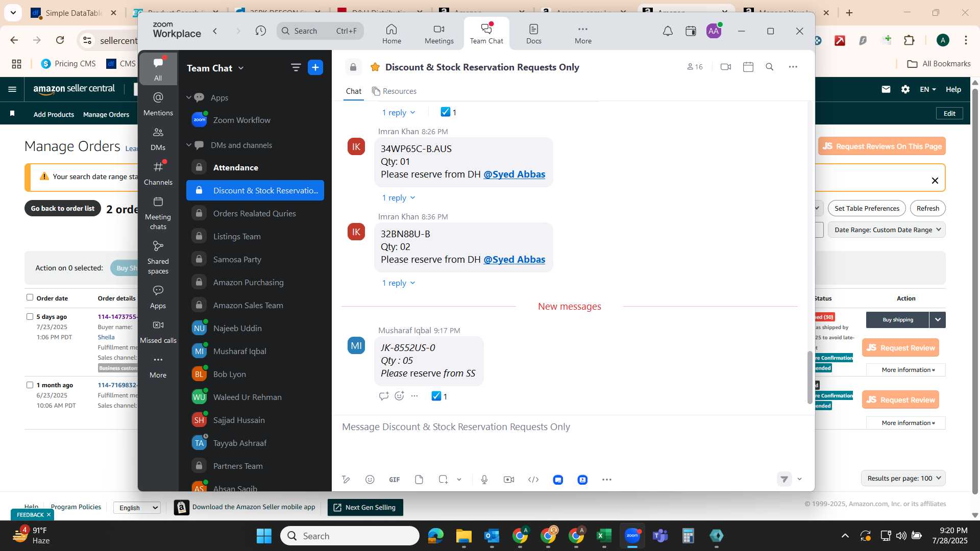980x551 pixels.
Task: Collapse the Apps section in chat list
Action: point(189,97)
